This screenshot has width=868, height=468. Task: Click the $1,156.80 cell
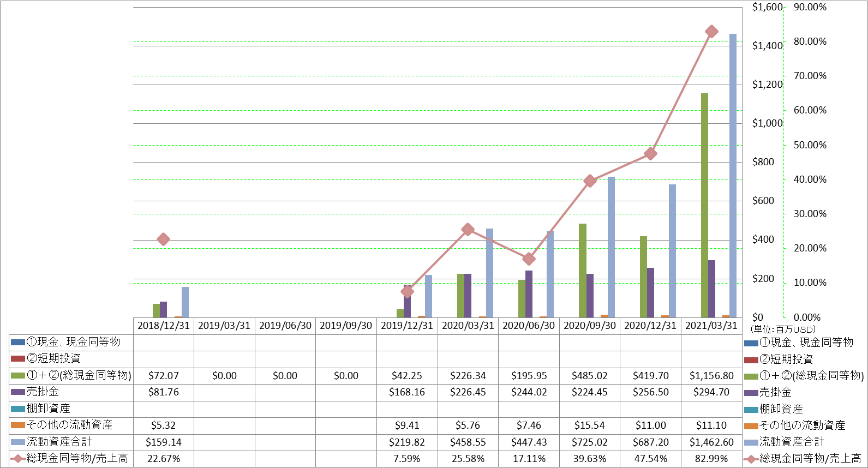coord(711,376)
